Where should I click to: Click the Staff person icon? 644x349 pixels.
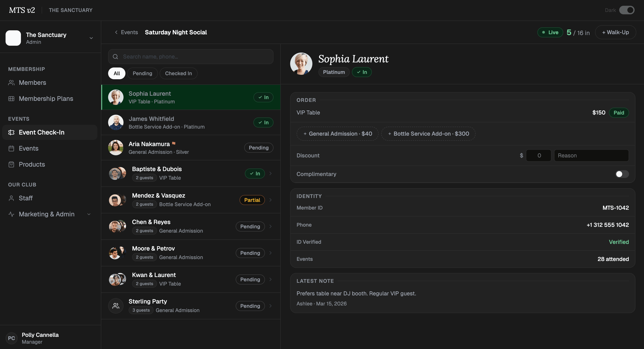click(11, 198)
